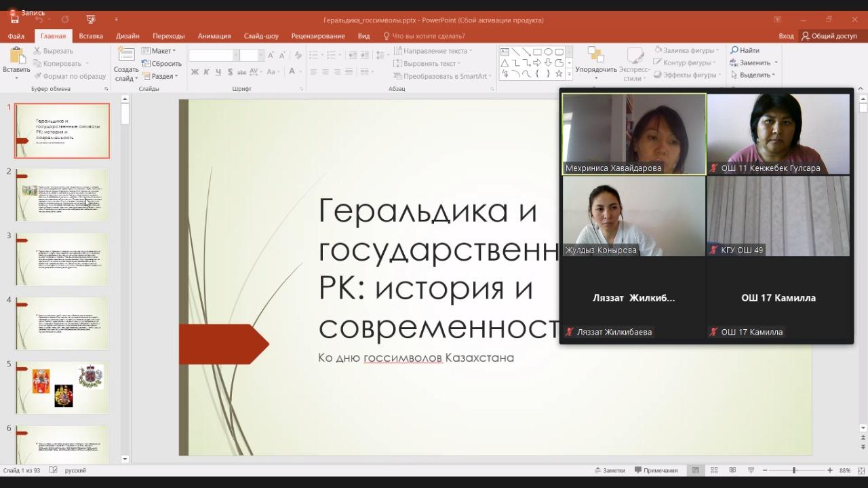This screenshot has width=868, height=488.
Task: Switch to the Дизайн tab
Action: point(127,36)
